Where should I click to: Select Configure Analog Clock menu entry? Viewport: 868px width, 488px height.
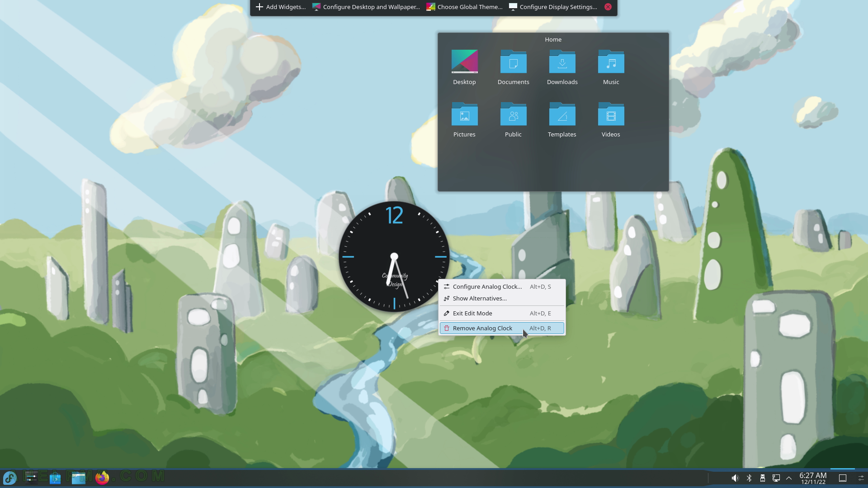(502, 286)
